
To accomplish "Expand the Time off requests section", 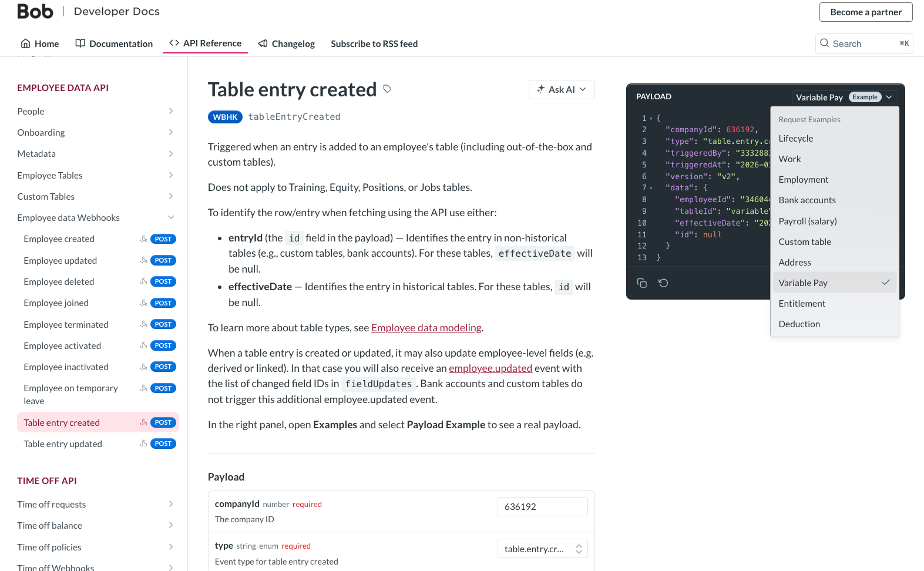I will [x=171, y=504].
